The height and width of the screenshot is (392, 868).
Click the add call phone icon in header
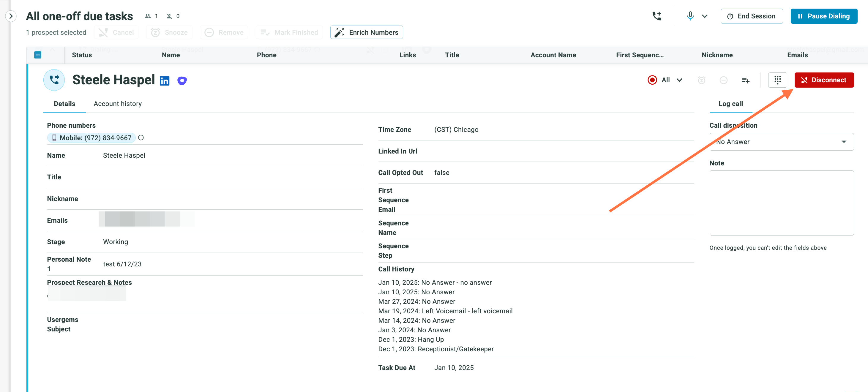pos(657,16)
